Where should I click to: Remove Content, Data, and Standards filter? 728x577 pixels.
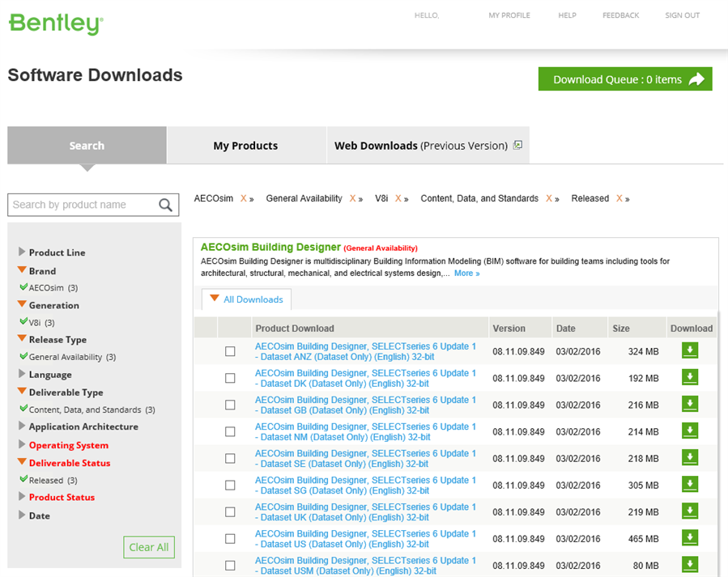tap(549, 198)
